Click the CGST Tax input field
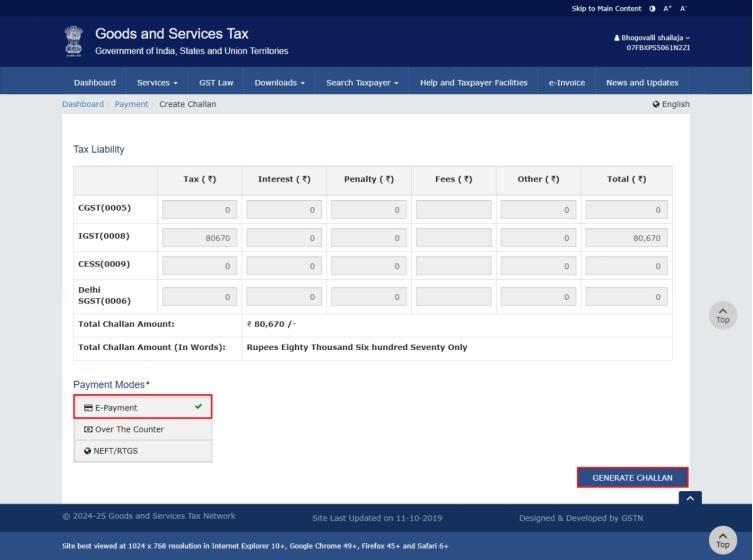Viewport: 753px width, 560px height. [x=200, y=210]
